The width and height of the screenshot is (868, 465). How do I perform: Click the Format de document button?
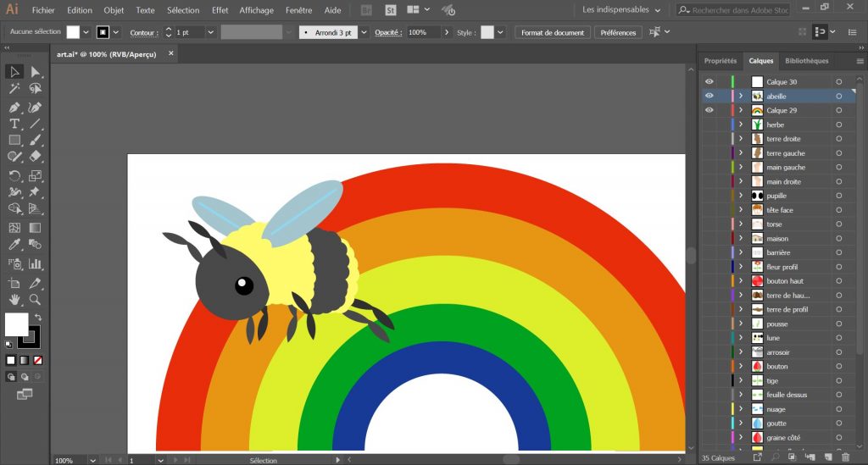(552, 32)
